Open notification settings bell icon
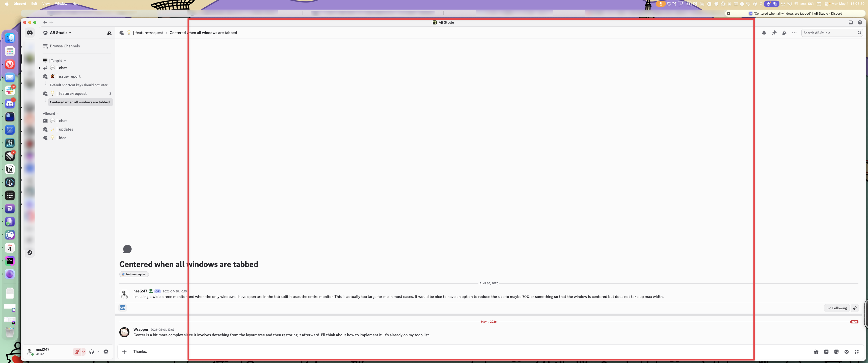 tap(764, 33)
